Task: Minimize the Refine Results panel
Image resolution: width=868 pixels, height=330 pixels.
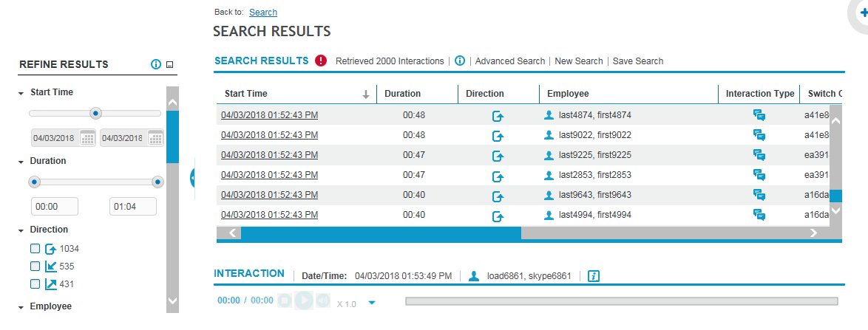Action: pos(169,65)
